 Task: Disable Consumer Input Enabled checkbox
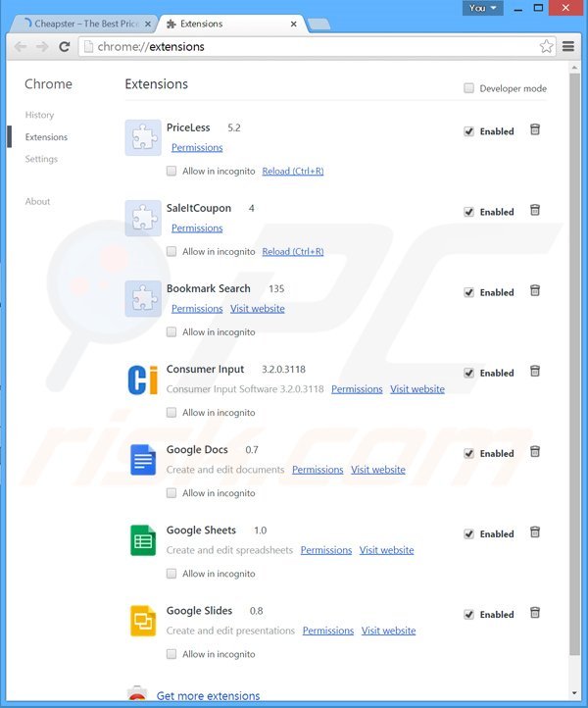468,373
